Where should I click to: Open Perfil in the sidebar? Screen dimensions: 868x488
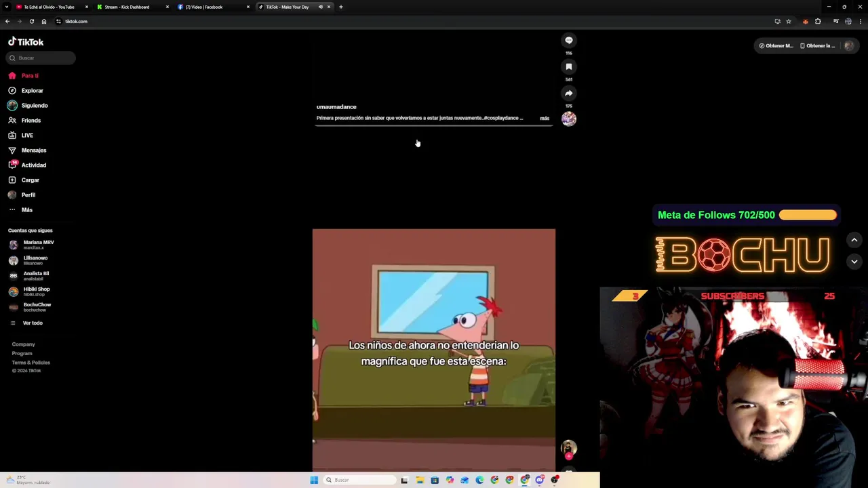click(28, 195)
